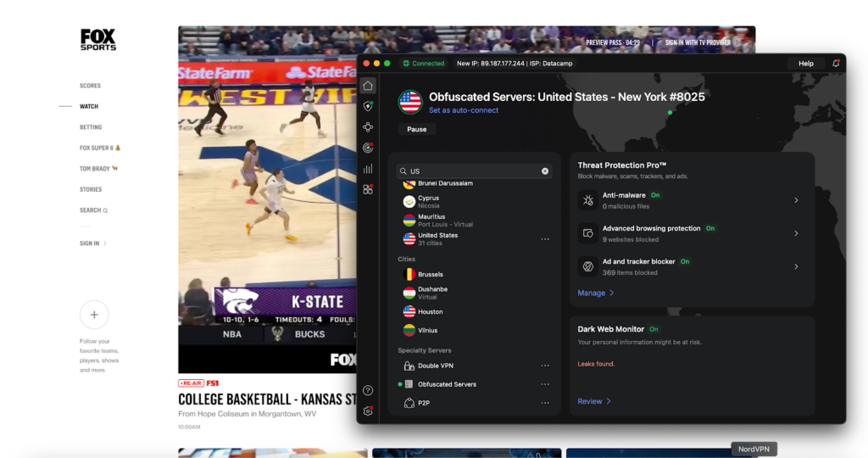Open P2P more options dots
The height and width of the screenshot is (458, 868).
pos(545,403)
